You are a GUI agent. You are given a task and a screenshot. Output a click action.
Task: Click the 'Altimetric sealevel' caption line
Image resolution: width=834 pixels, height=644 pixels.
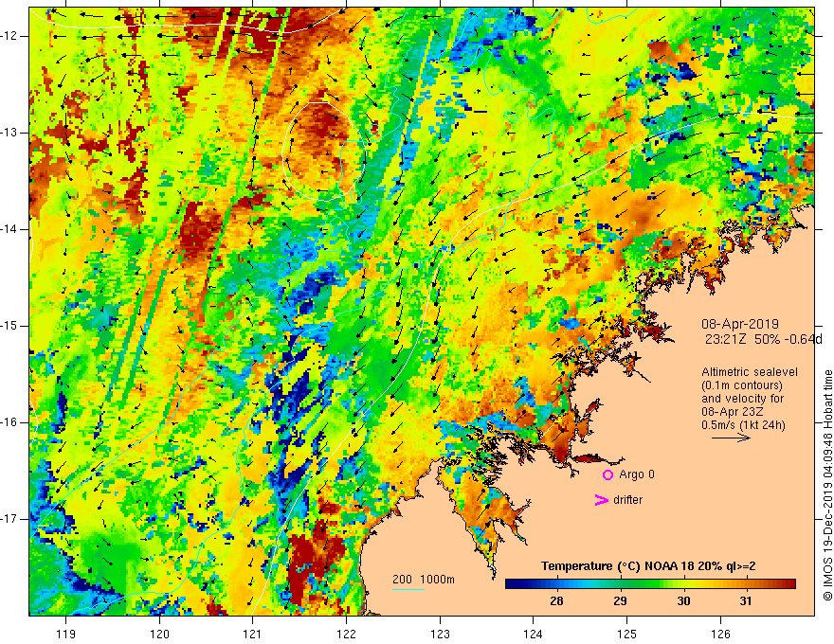pyautogui.click(x=750, y=372)
